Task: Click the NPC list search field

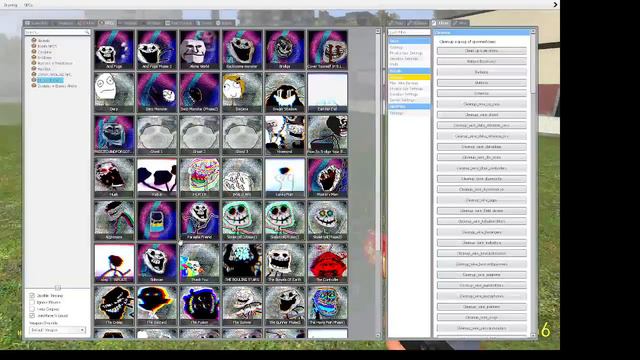Action: (x=57, y=32)
